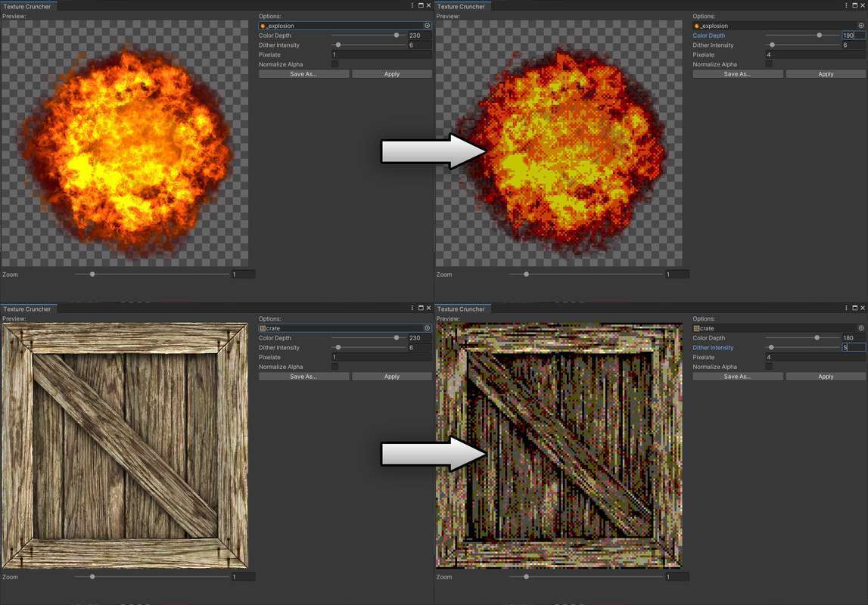Toggle Normalize Alpha in original explosion window

(x=335, y=64)
